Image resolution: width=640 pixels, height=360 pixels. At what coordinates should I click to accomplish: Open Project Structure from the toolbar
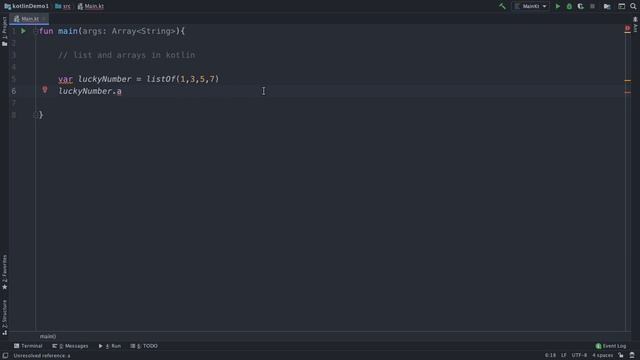607,6
